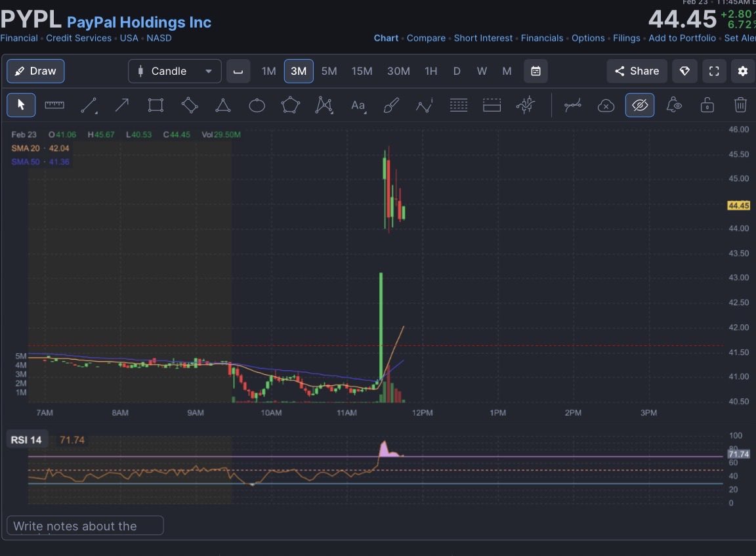Switch to 1M timeframe
The image size is (756, 556).
268,72
